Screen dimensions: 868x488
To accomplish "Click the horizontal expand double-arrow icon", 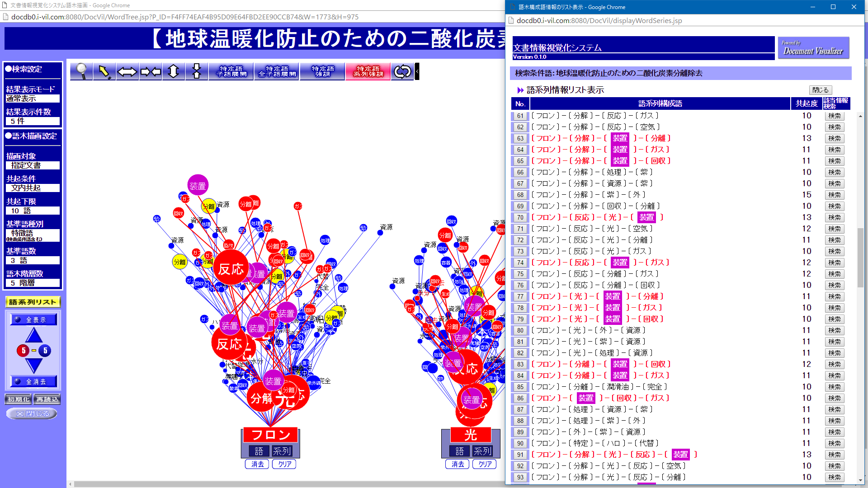I will [x=127, y=71].
